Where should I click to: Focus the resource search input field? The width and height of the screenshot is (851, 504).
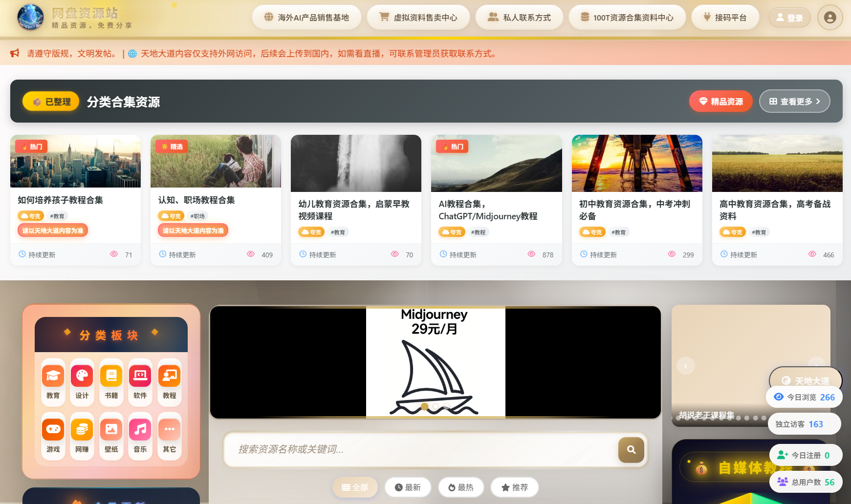(x=420, y=450)
